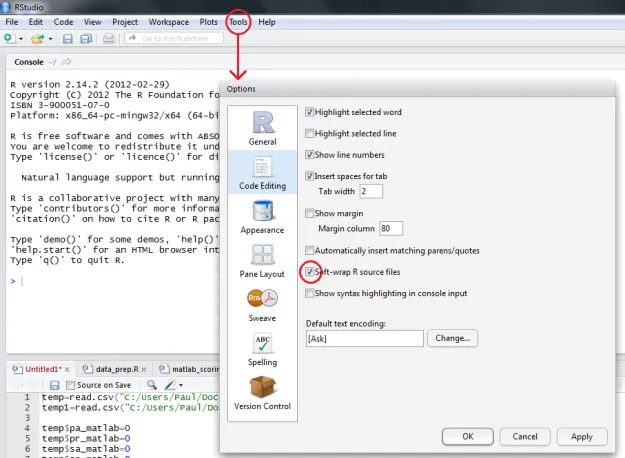
Task: Click the New File icon in toolbar
Action: [x=10, y=38]
